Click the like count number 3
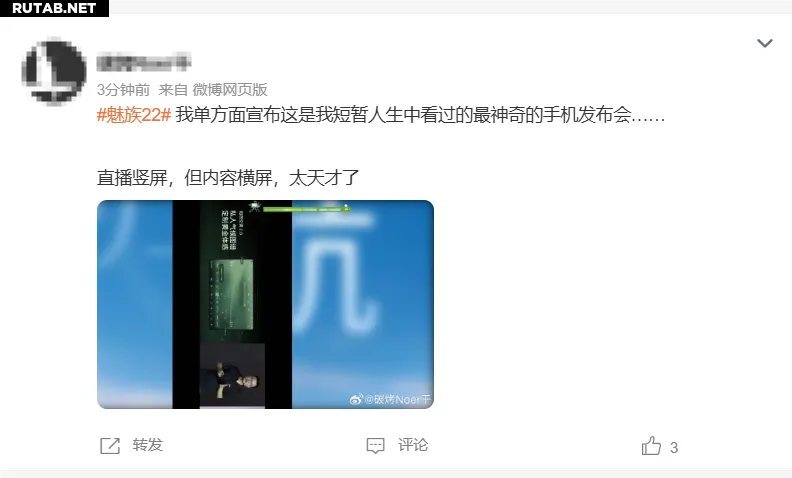This screenshot has height=478, width=792. [x=674, y=448]
